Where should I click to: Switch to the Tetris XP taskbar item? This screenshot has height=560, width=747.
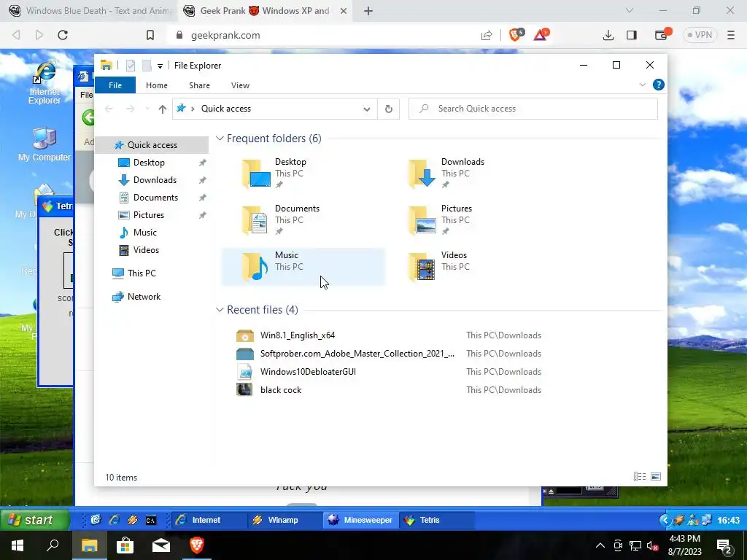pos(437,520)
